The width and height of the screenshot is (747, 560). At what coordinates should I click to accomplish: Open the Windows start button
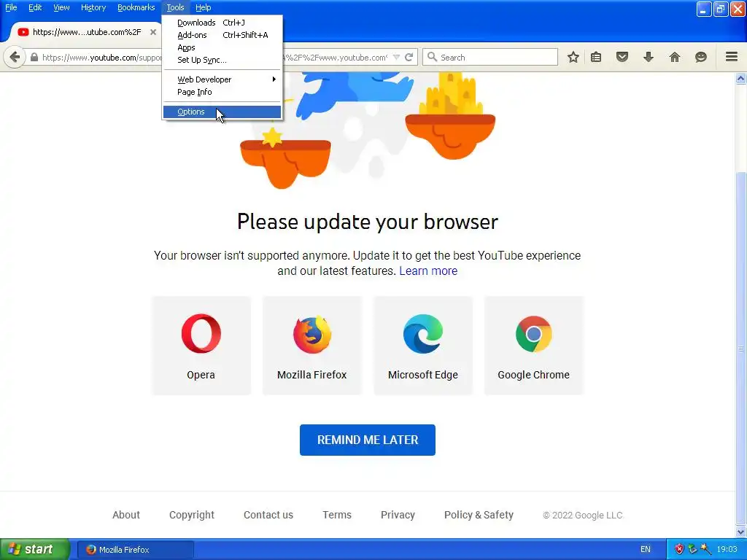click(x=35, y=549)
